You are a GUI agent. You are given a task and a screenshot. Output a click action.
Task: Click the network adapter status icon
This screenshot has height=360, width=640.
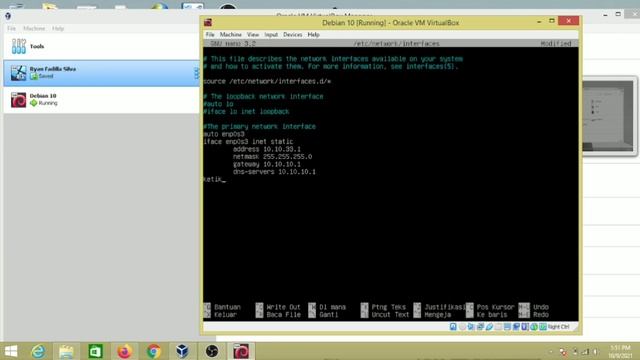point(480,327)
